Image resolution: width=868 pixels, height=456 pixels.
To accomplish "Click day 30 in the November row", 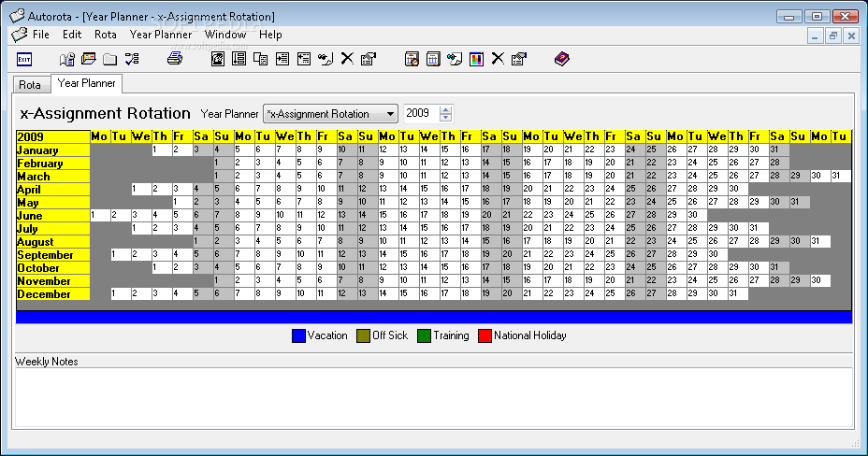I will coord(820,280).
